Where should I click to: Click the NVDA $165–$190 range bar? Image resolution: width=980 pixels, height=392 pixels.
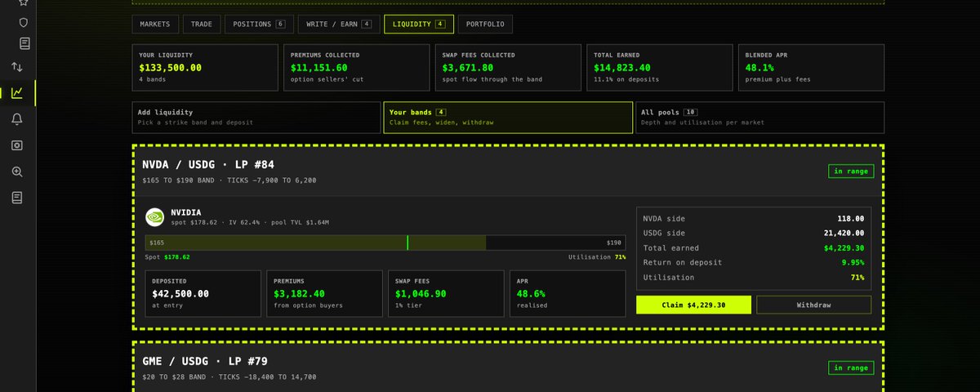point(385,243)
